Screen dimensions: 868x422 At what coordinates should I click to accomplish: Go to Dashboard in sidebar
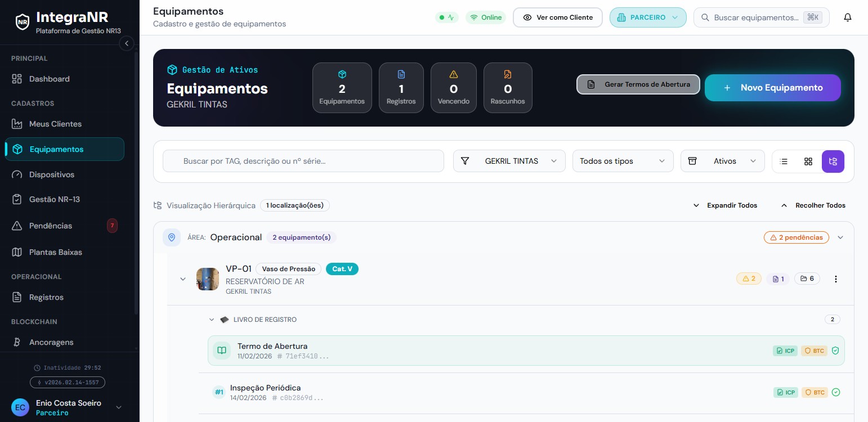(65, 79)
